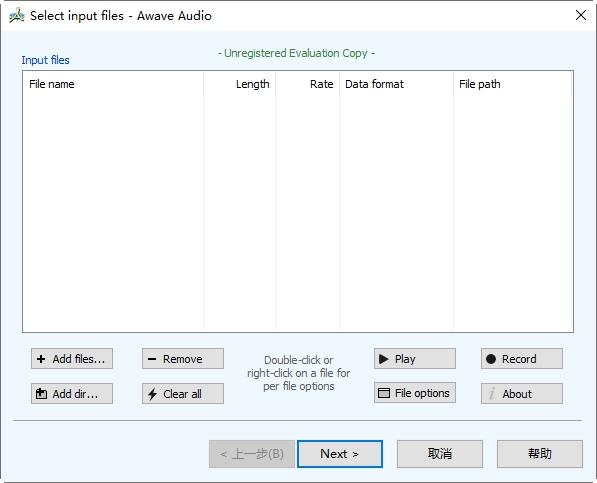Click the window icon on File options

pos(384,393)
